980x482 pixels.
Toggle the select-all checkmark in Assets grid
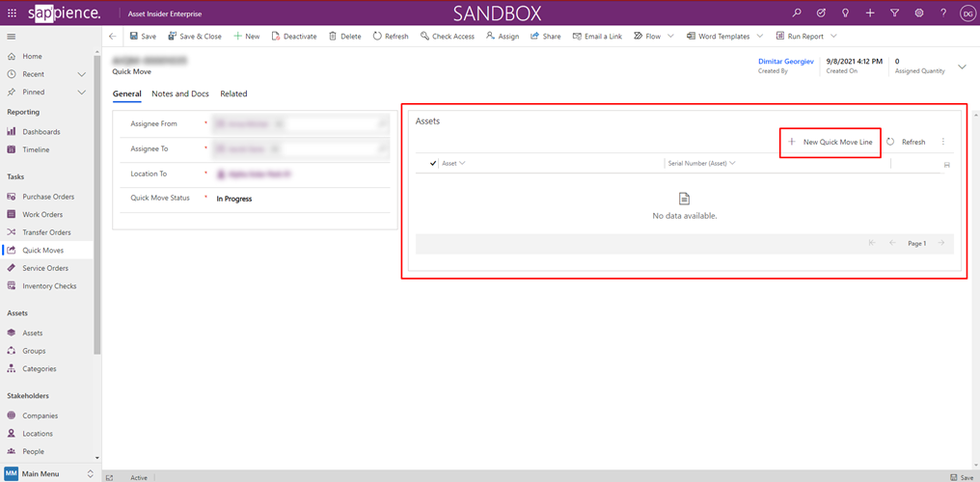[433, 164]
